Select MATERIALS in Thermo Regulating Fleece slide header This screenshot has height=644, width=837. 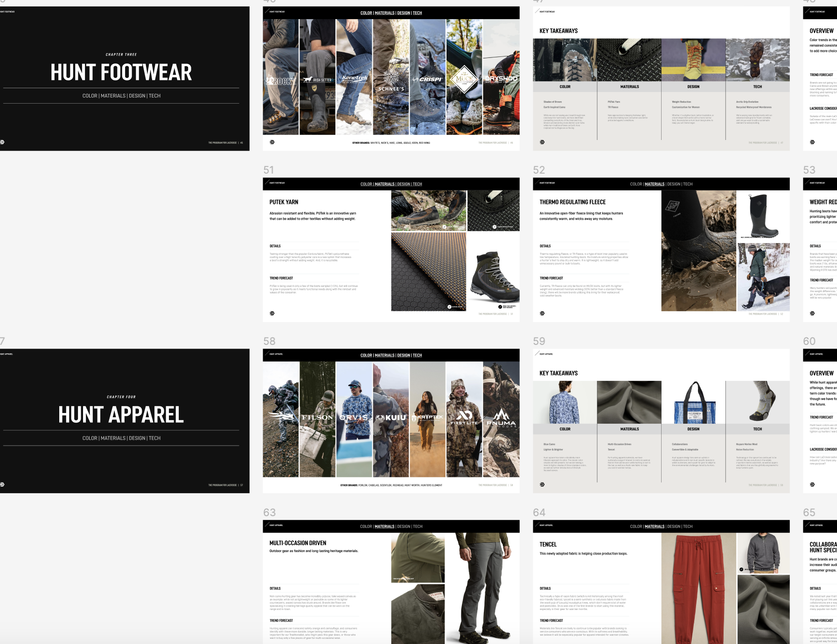tap(655, 184)
